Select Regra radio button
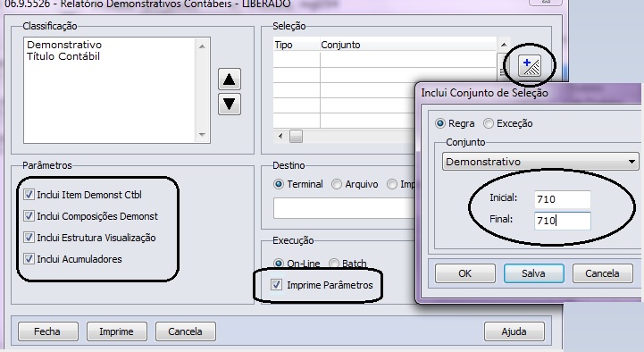This screenshot has height=352, width=644. click(440, 123)
